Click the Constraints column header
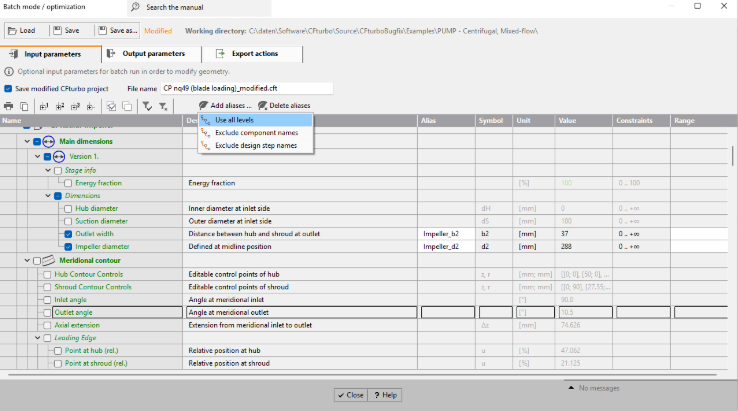738x411 pixels. click(x=641, y=121)
